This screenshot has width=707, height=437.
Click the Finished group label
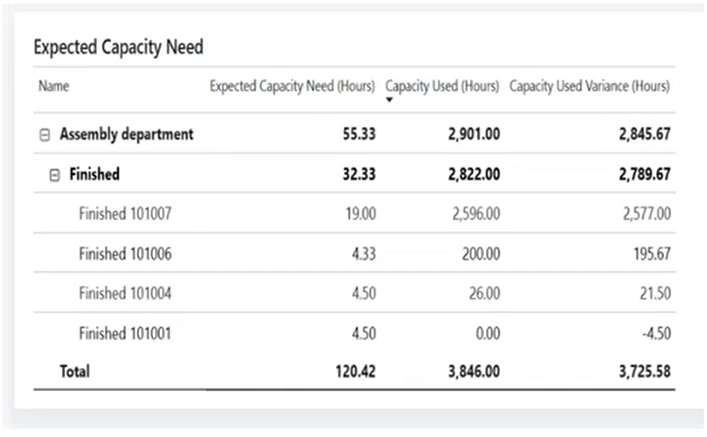point(94,174)
